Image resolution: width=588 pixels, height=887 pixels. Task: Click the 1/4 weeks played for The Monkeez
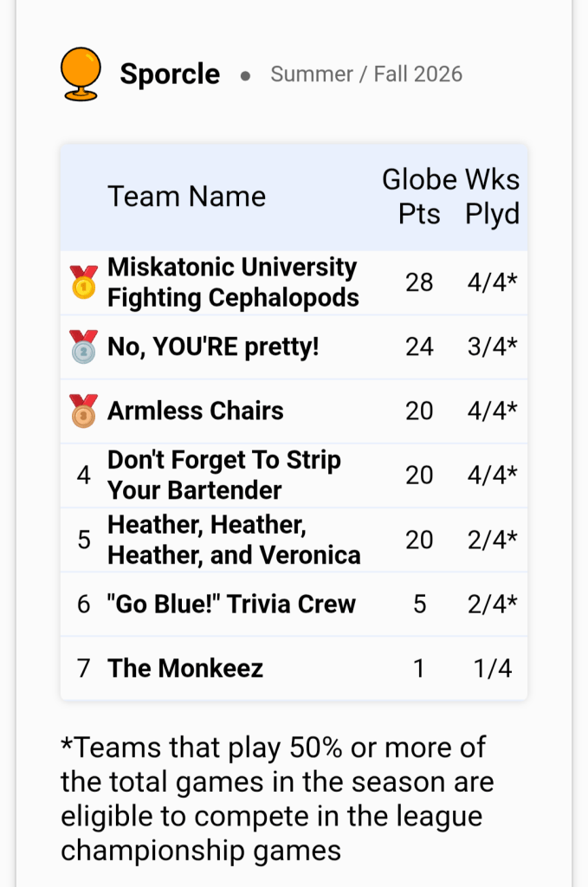point(493,668)
